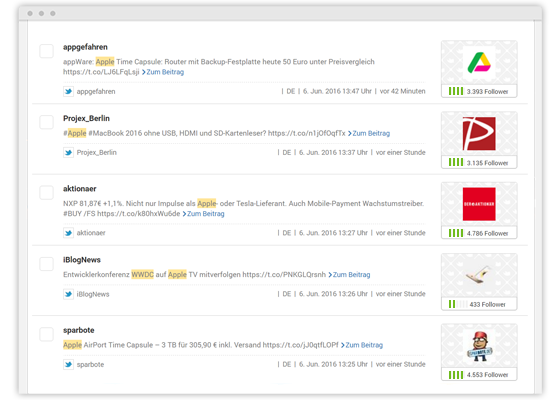Click the sparbote author heading
This screenshot has width=560, height=400.
tap(79, 330)
